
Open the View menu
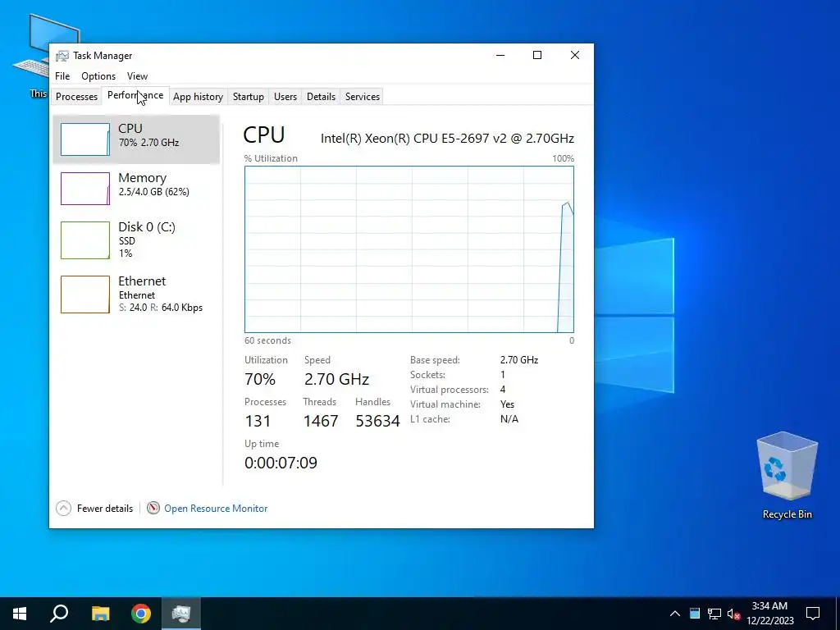pos(137,76)
